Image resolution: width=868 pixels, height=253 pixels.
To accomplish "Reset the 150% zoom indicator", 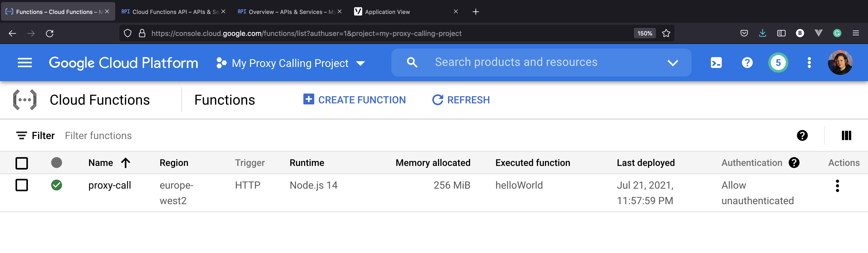I will click(x=644, y=33).
